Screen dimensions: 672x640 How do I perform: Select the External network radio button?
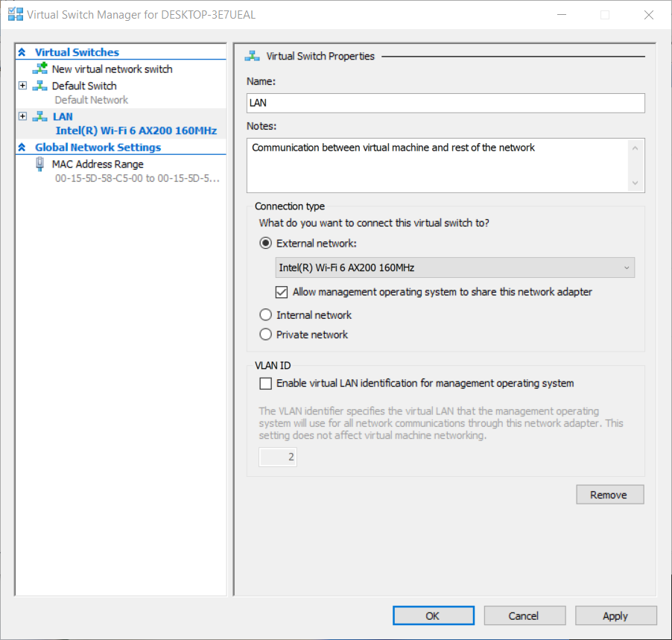[x=265, y=243]
